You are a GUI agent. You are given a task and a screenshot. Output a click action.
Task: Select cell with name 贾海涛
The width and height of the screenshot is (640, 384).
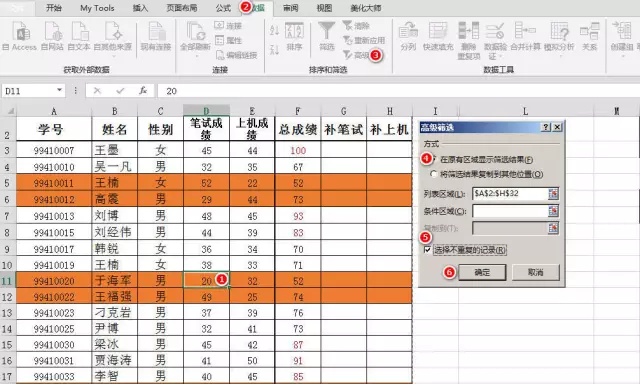click(115, 360)
